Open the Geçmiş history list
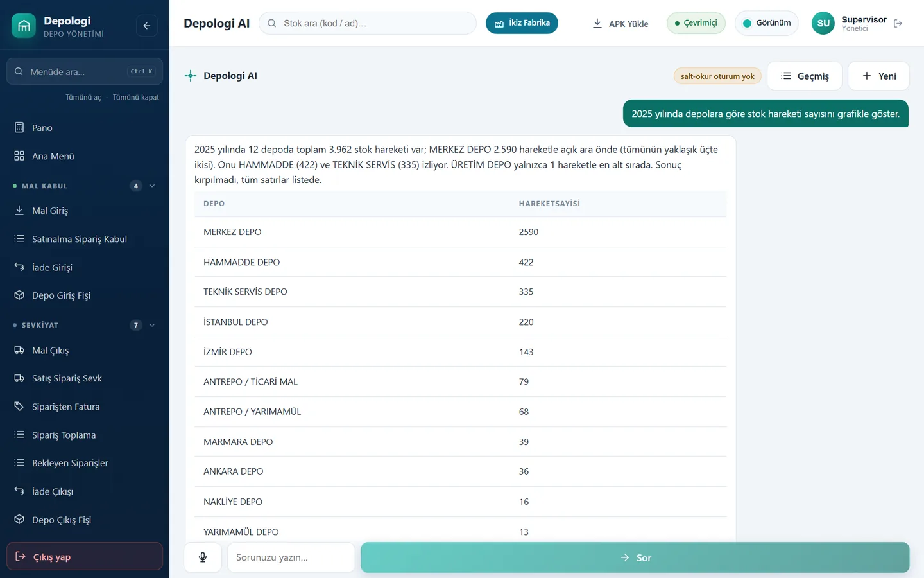The height and width of the screenshot is (578, 924). click(x=805, y=76)
